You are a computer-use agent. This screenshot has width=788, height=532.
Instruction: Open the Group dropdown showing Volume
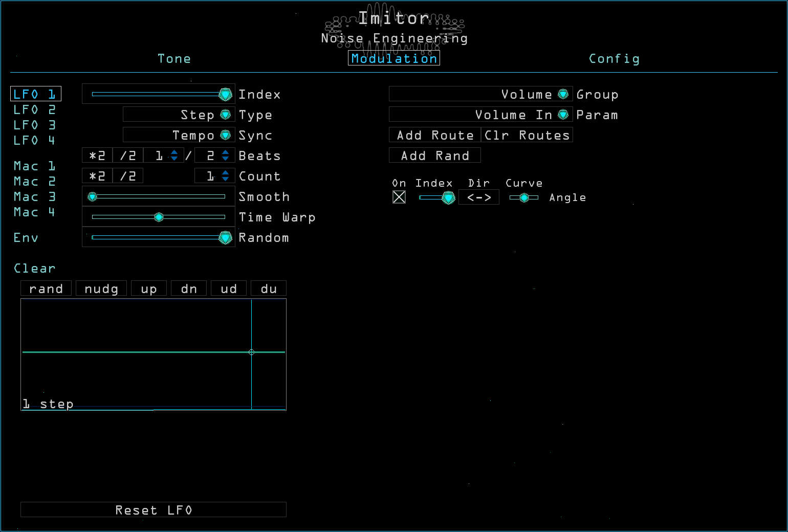click(x=481, y=94)
